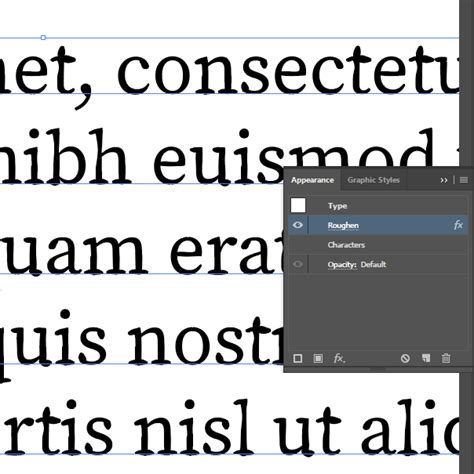
Task: Toggle the Opacity row eye icon
Action: (x=298, y=264)
